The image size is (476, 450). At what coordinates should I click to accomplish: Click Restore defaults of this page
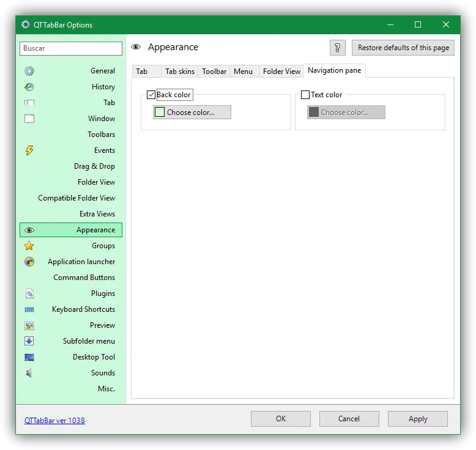(403, 48)
